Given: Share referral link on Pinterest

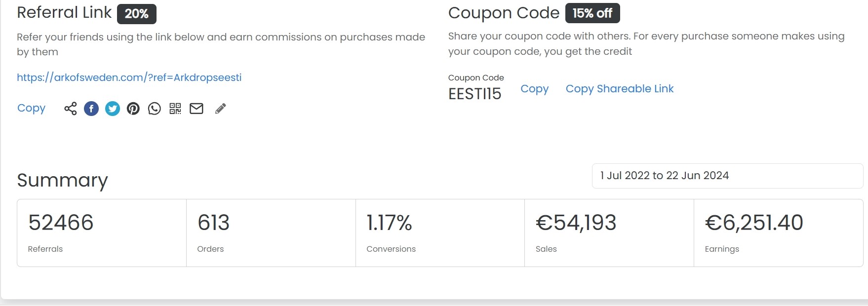Looking at the screenshot, I should pos(133,109).
